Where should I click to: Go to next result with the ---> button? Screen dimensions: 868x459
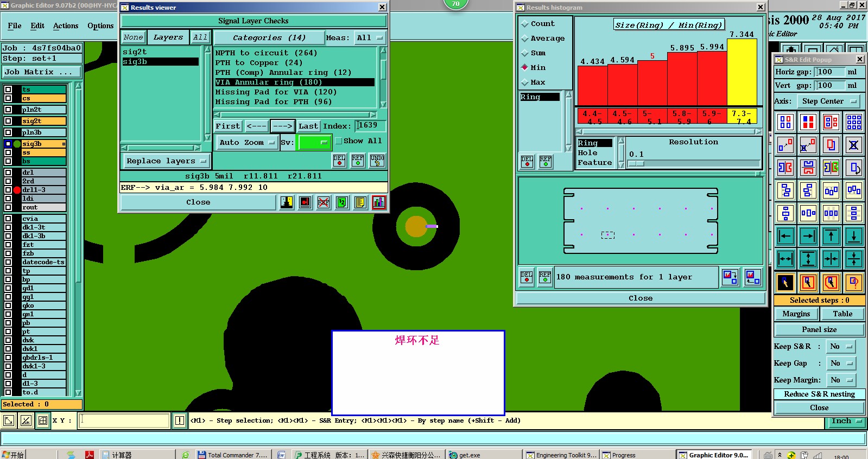point(282,126)
